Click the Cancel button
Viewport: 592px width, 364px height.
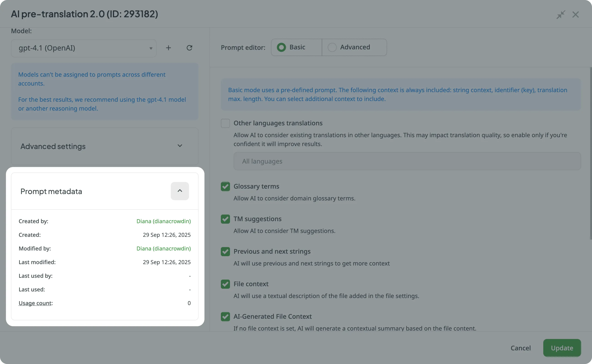point(521,348)
